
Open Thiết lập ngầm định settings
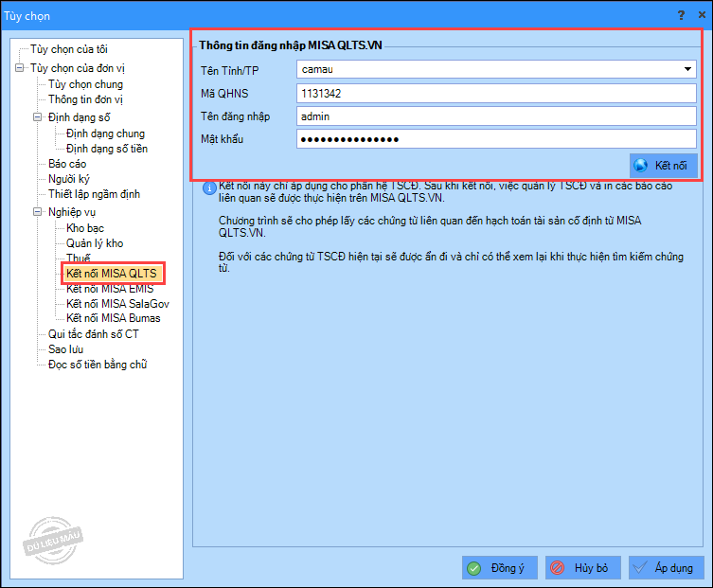(x=94, y=194)
